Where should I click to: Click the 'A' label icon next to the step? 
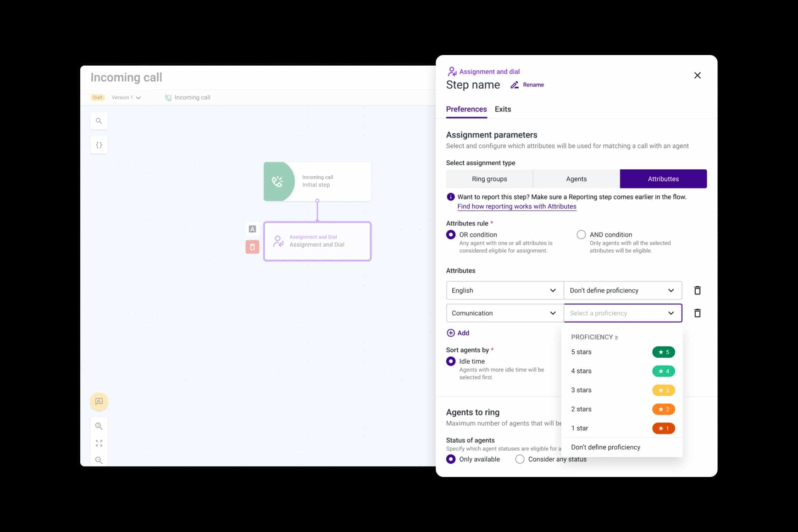coord(252,229)
